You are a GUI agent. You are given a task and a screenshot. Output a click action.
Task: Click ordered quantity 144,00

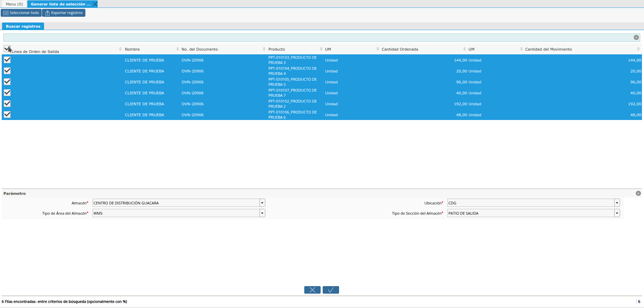point(460,60)
